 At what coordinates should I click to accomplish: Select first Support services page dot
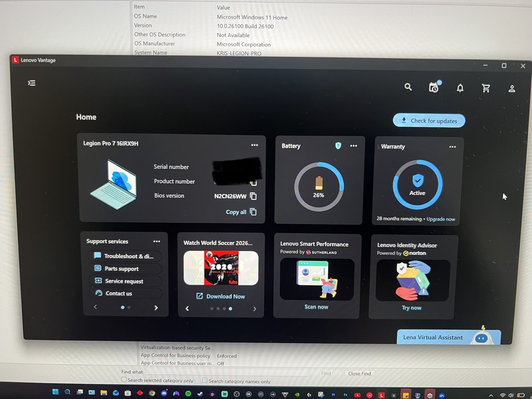click(x=123, y=308)
